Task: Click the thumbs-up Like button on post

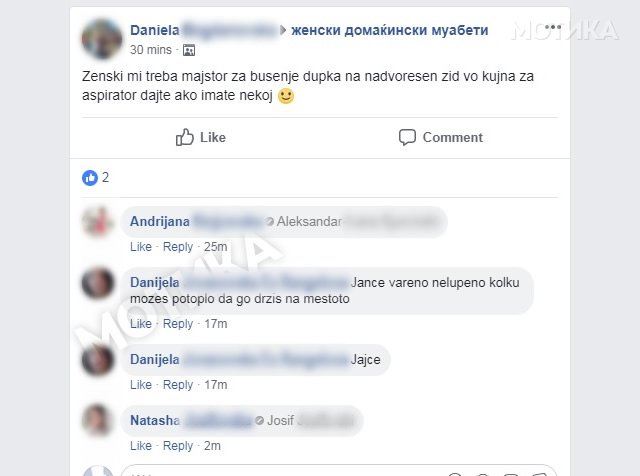Action: [200, 138]
